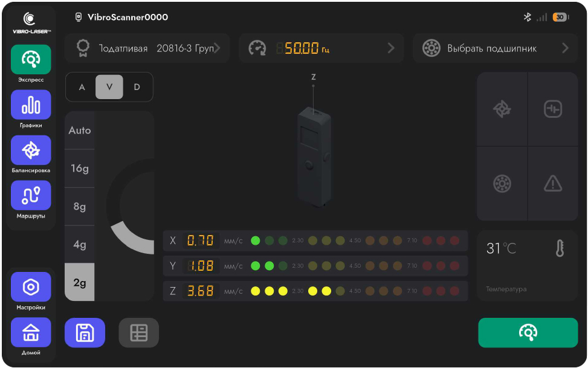Switch to displacement mode D
The height and width of the screenshot is (368, 588).
pos(137,87)
